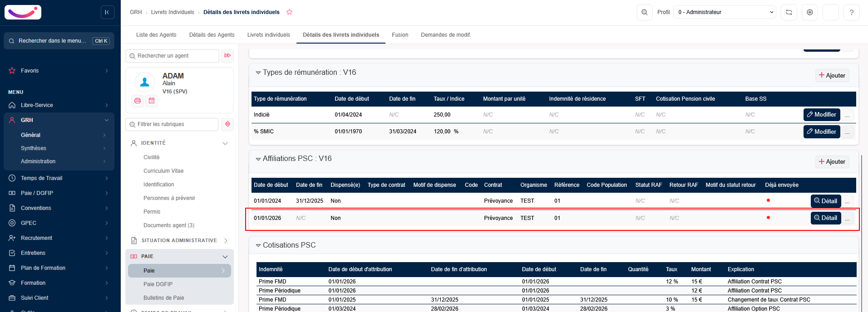The image size is (868, 312).
Task: Open the Bulletins de Paie rubric
Action: click(x=164, y=298)
